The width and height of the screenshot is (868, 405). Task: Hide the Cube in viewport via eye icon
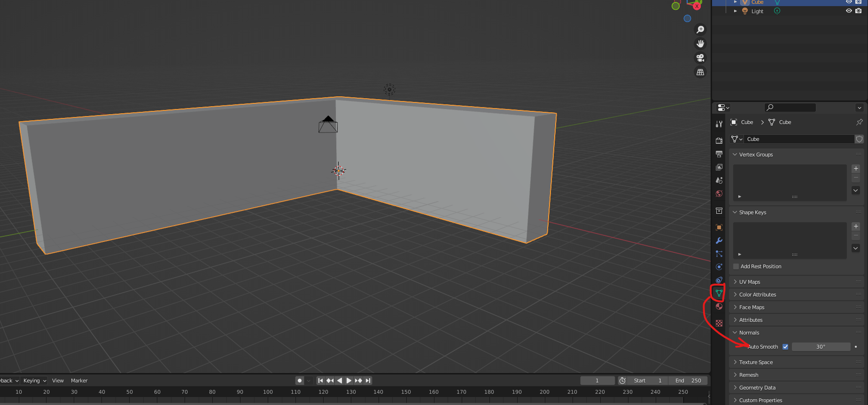tap(849, 2)
